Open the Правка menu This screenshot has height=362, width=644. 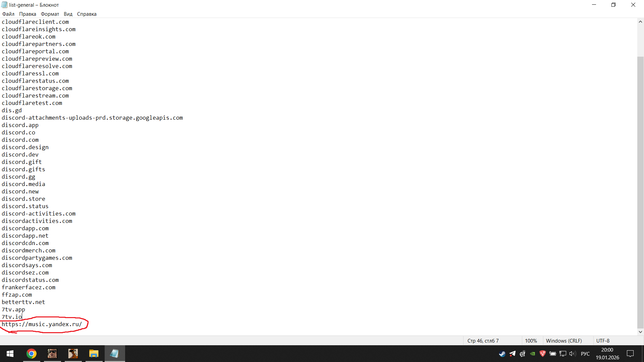[28, 14]
